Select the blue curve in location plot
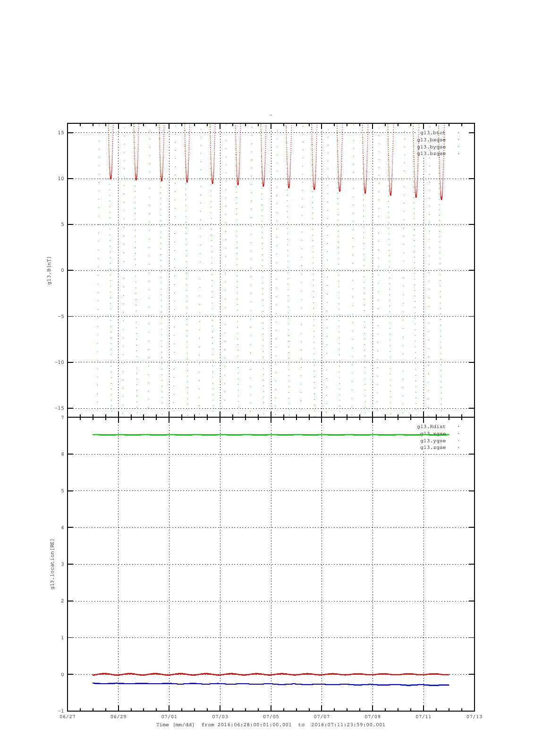The height and width of the screenshot is (756, 534). pos(271,684)
